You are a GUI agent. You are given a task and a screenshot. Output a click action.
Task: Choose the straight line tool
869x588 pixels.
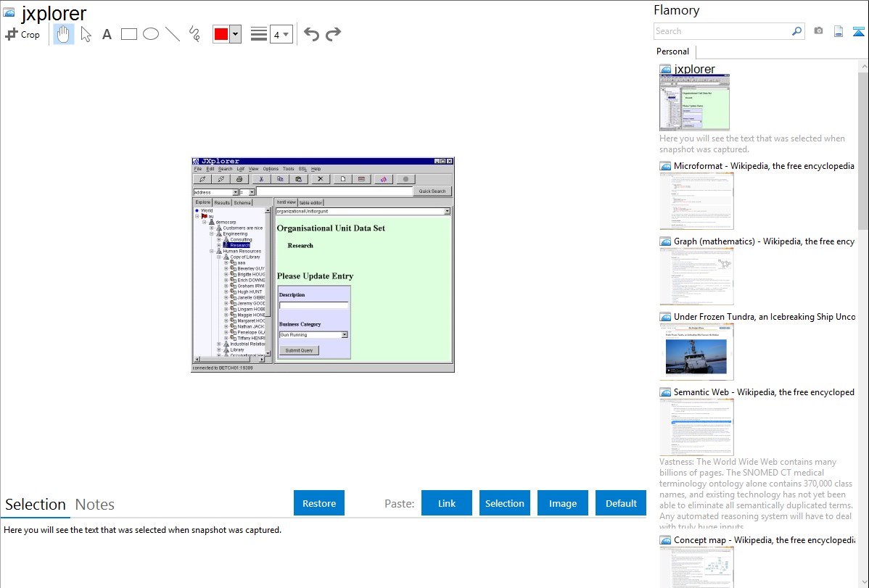coord(173,34)
